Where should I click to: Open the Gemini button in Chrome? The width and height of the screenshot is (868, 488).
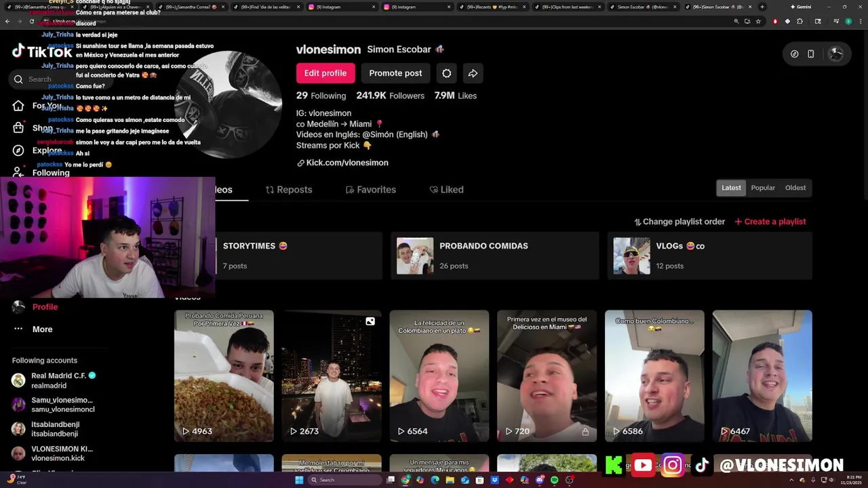click(x=801, y=7)
